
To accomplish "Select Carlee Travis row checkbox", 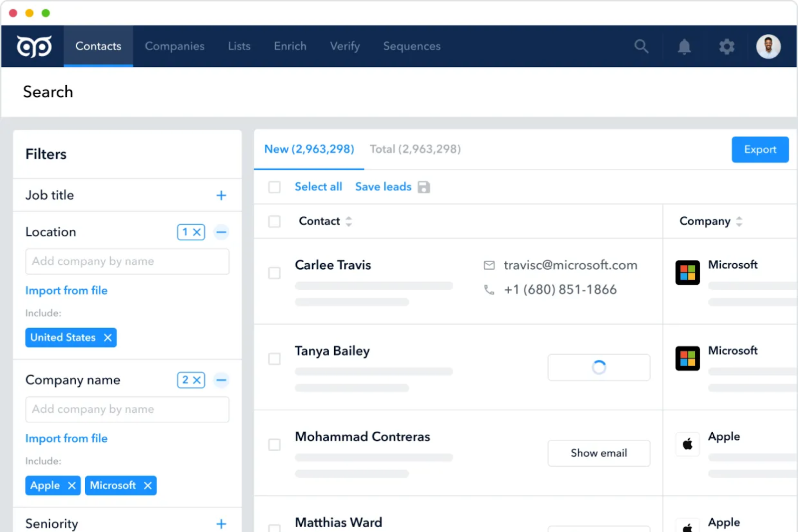I will click(x=274, y=273).
